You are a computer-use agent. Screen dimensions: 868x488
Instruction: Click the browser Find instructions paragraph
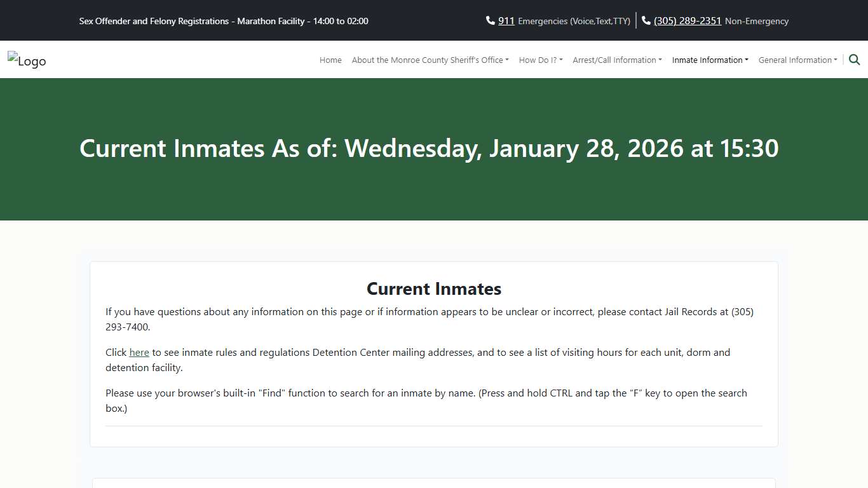pyautogui.click(x=426, y=400)
